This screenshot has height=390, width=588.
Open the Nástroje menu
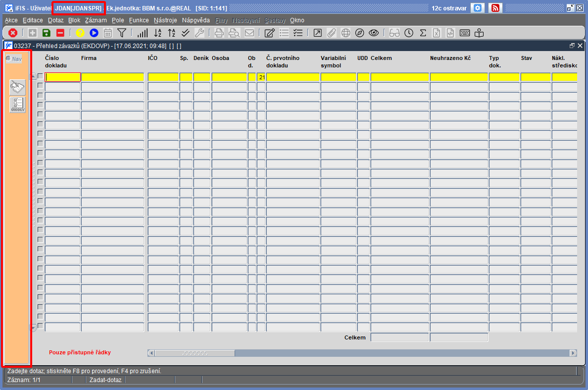165,20
